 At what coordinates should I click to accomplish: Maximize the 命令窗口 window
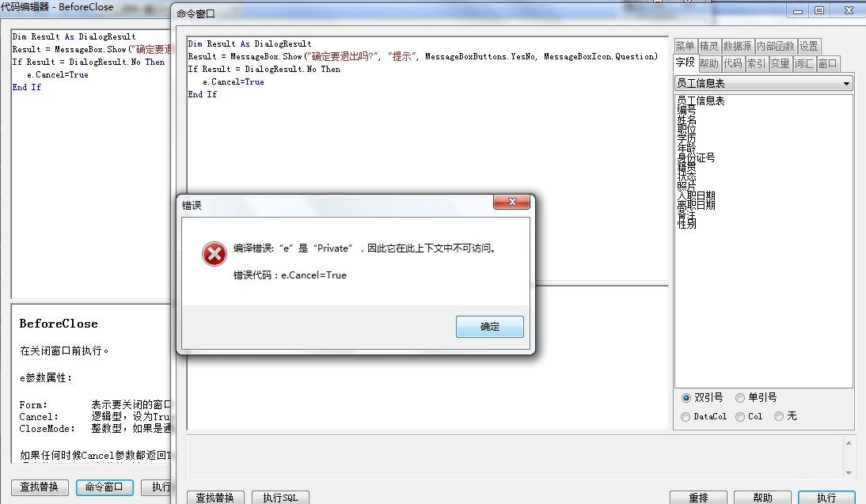[819, 10]
